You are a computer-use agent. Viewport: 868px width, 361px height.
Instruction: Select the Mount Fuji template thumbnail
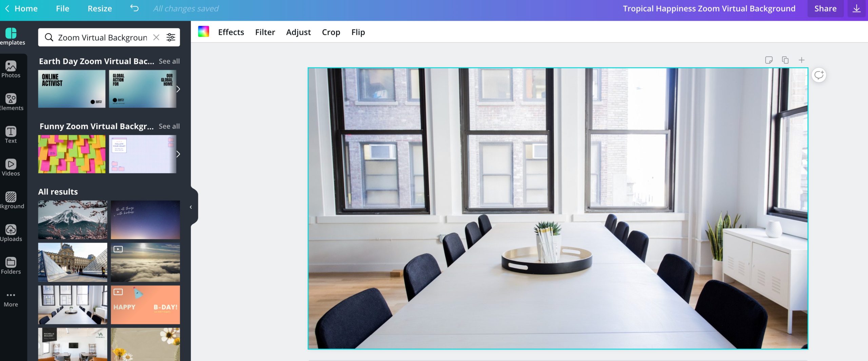pos(73,220)
